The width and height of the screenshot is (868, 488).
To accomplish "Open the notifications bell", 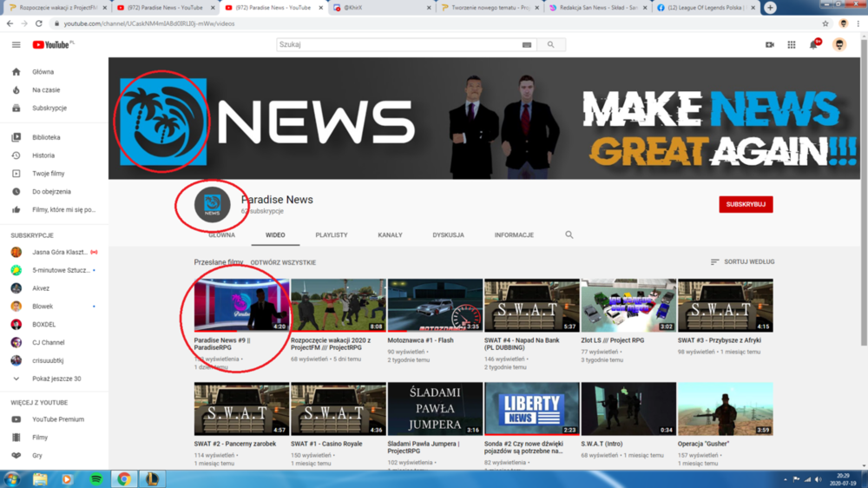I will tap(814, 44).
